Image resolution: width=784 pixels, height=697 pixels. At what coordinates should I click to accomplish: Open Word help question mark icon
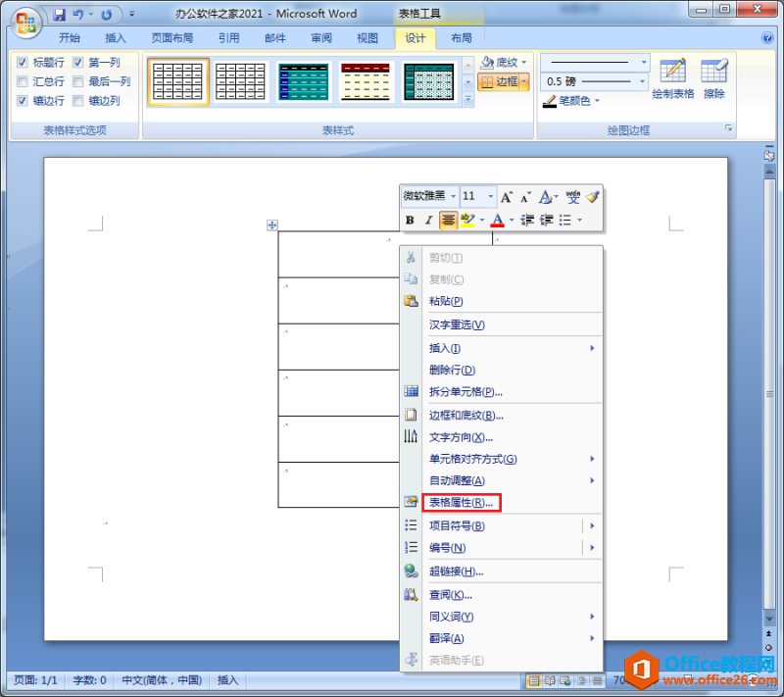767,37
